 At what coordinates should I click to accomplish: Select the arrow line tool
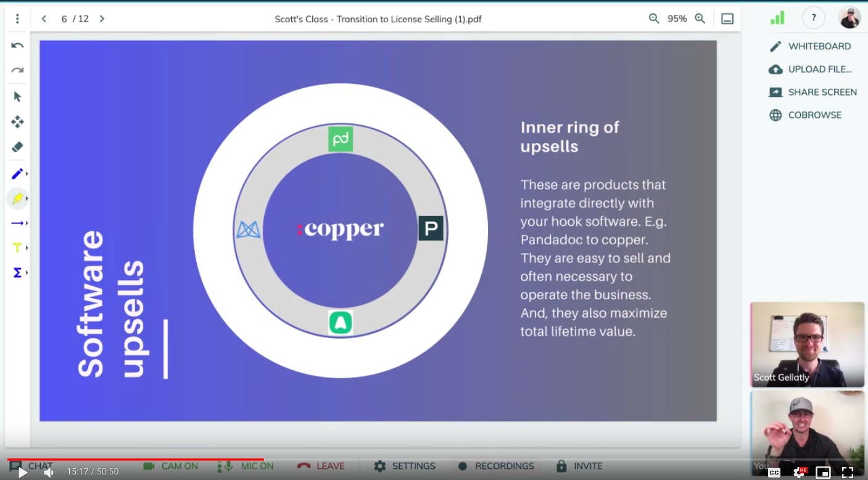tap(17, 223)
